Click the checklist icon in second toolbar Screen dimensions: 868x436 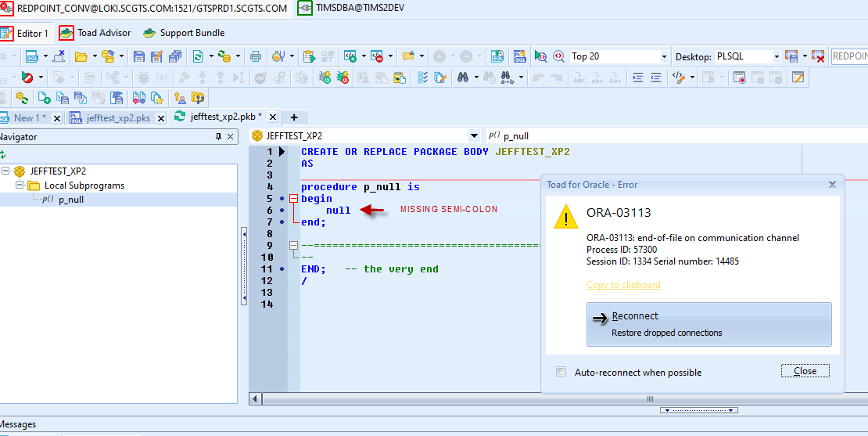(x=423, y=77)
